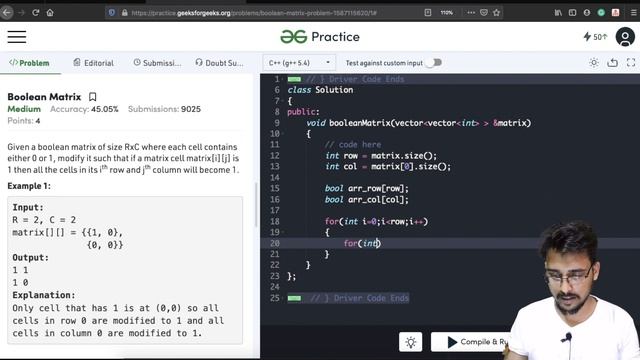Open the C++ (g++ 5.4) language dropdown
Viewport: 640px width, 360px height.
pos(299,63)
